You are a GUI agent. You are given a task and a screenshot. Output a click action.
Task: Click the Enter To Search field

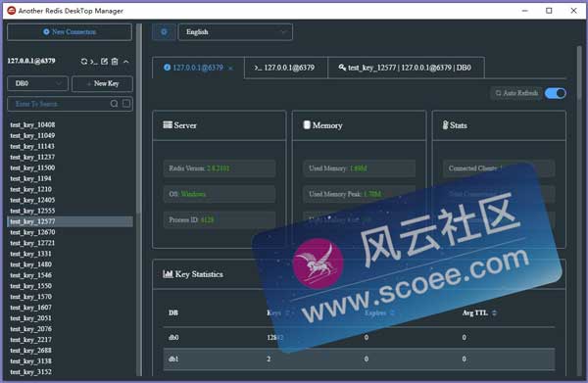click(58, 104)
